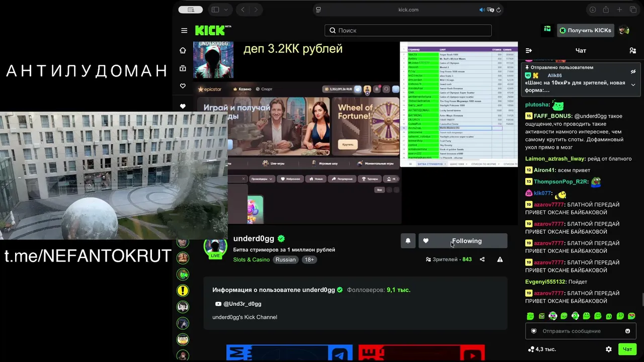Viewport: 644px width, 362px height.
Task: Click the Safari sidebar toggle
Action: 215,10
